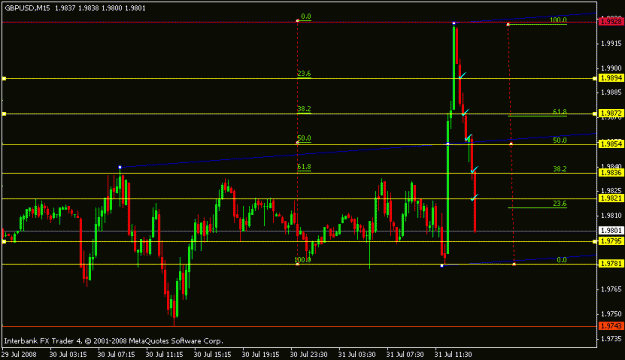Click the right Fibonacci 61.8 level label
The height and width of the screenshot is (360, 625).
pyautogui.click(x=560, y=112)
